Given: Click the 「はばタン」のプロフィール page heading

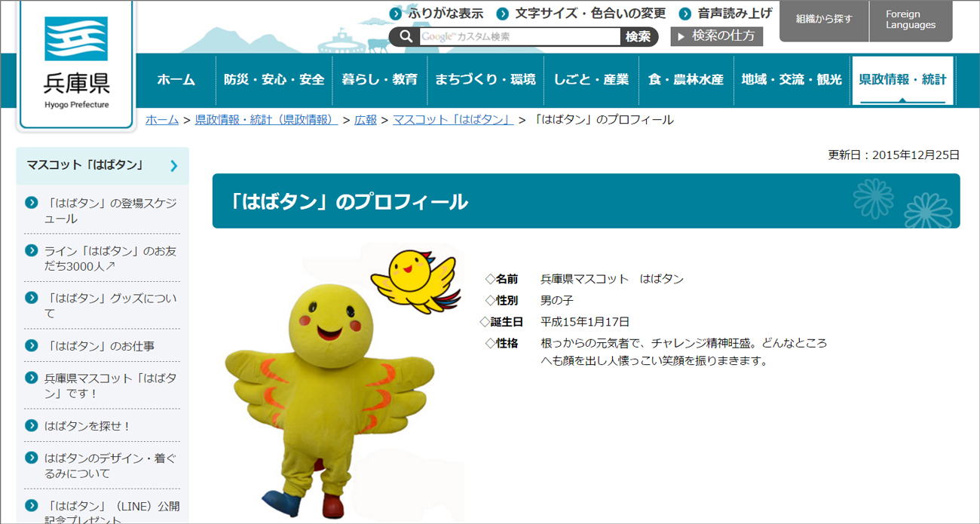Looking at the screenshot, I should tap(348, 202).
